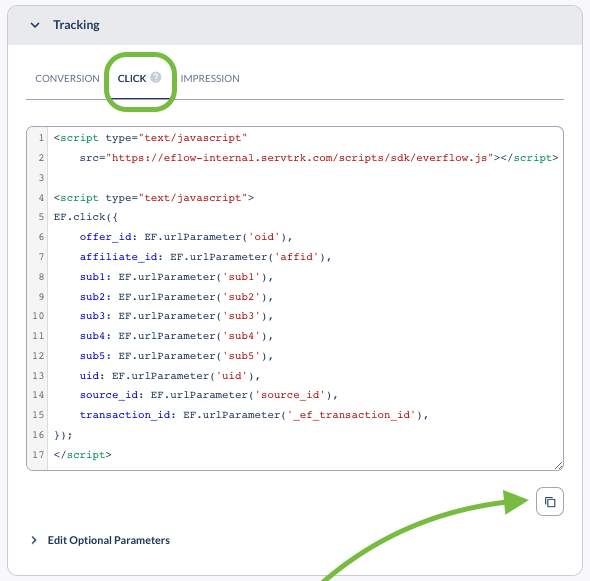
Task: Click line 4 script type text/javascript tag
Action: click(154, 198)
